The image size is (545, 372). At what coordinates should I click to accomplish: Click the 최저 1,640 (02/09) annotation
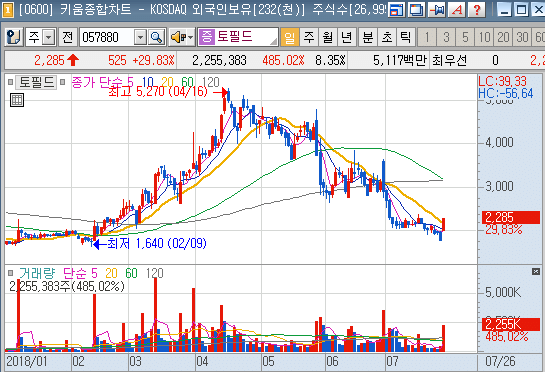click(157, 243)
